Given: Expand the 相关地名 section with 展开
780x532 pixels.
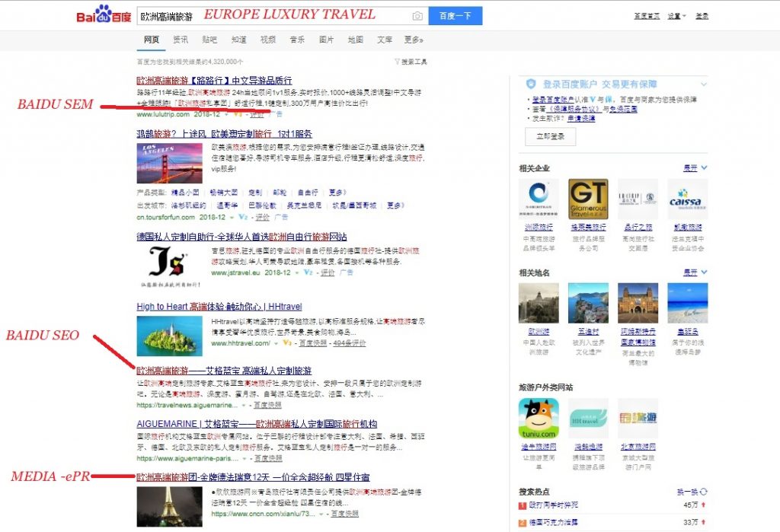Looking at the screenshot, I should (693, 272).
